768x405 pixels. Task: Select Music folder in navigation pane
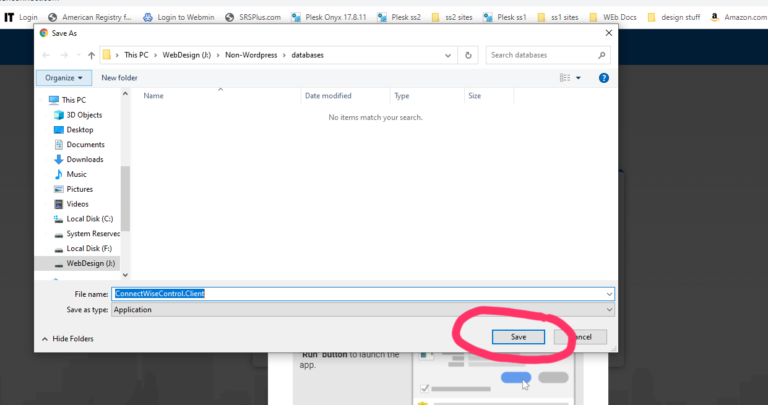click(76, 174)
